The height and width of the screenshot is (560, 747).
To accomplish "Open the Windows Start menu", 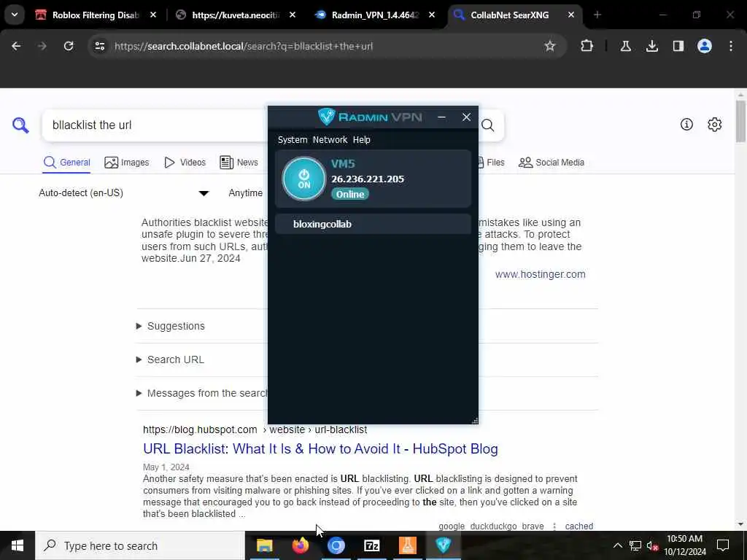I will point(18,545).
